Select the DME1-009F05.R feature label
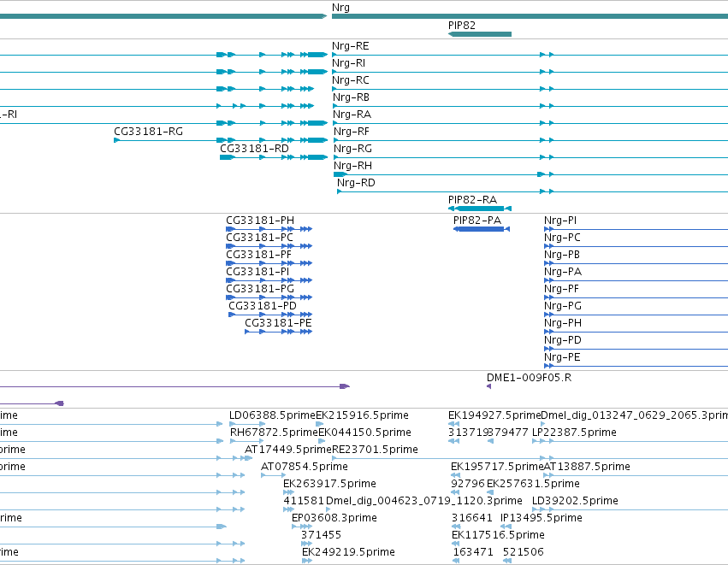Viewport: 728px width, 565px height. tap(529, 378)
